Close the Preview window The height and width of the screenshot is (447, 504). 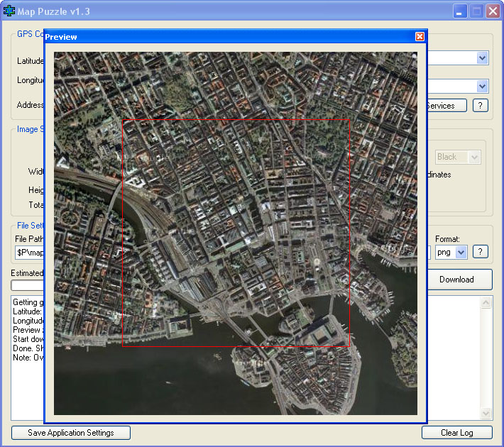coord(420,37)
